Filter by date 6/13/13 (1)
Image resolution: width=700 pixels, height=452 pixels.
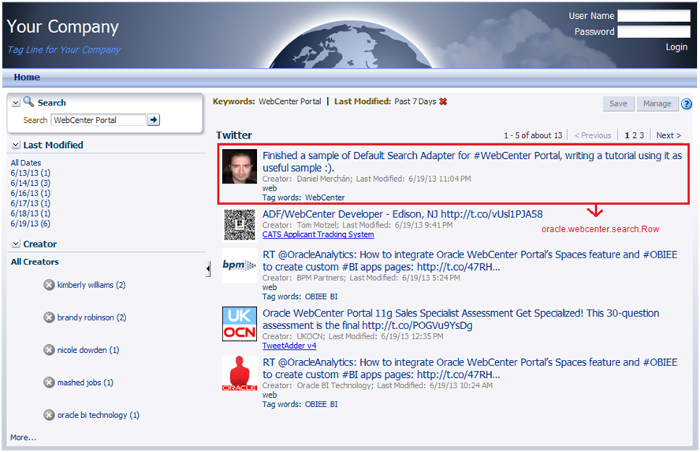point(30,173)
